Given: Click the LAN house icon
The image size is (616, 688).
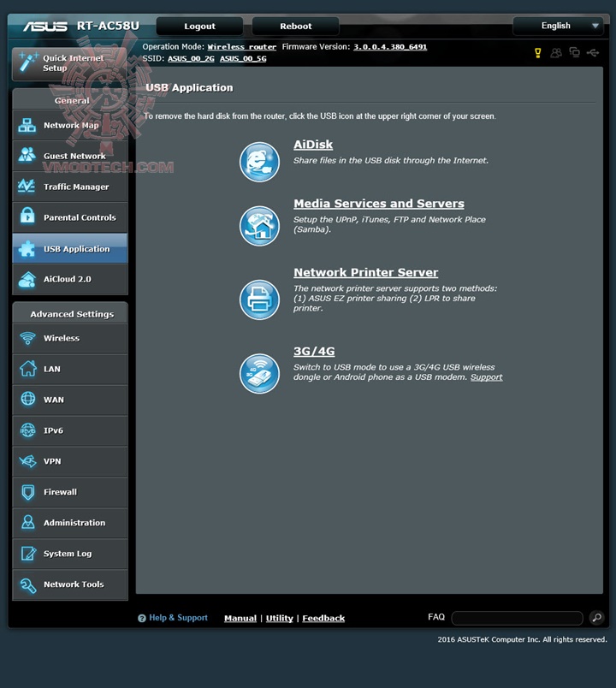Looking at the screenshot, I should click(28, 369).
